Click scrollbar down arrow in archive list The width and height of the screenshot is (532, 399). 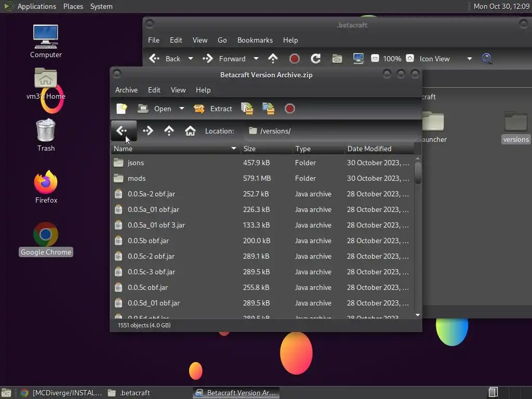tap(418, 315)
